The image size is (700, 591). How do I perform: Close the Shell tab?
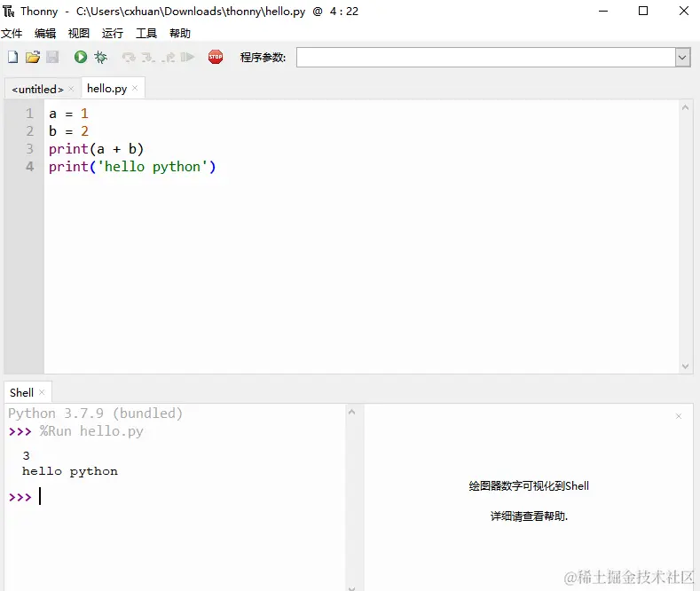[42, 392]
